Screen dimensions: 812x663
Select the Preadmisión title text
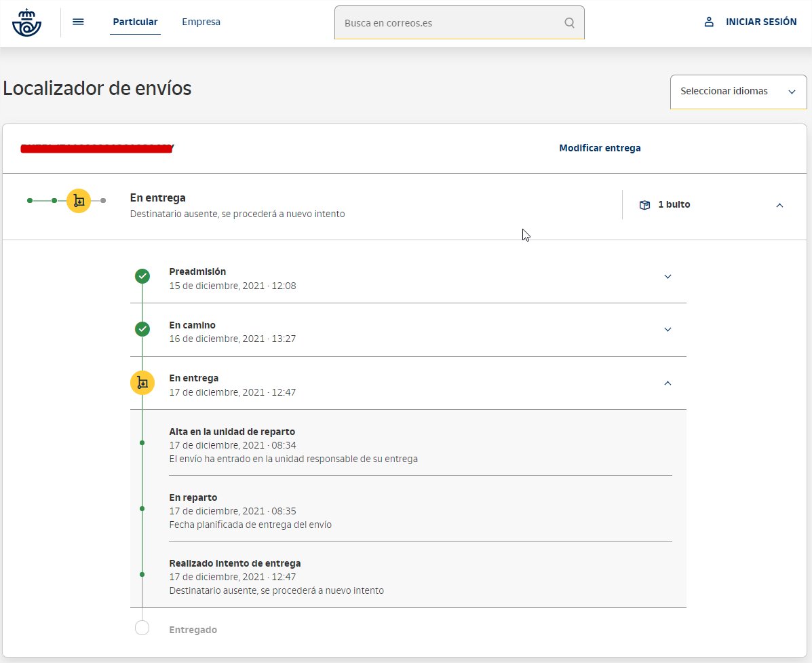click(197, 271)
